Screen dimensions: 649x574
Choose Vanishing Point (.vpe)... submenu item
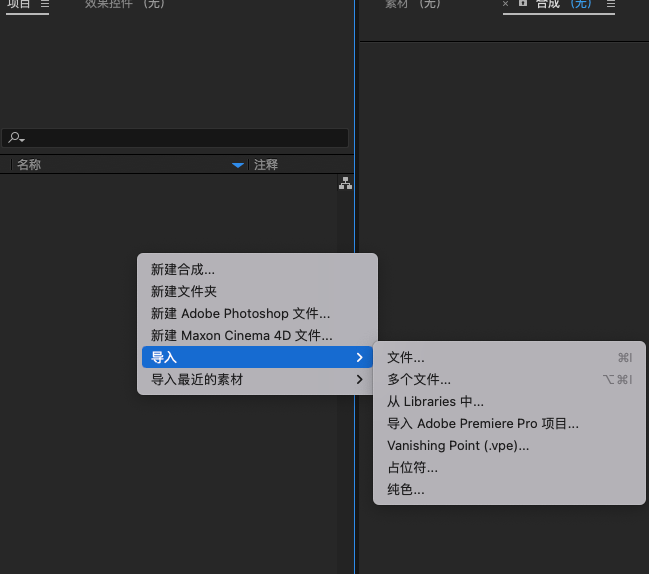click(x=509, y=445)
